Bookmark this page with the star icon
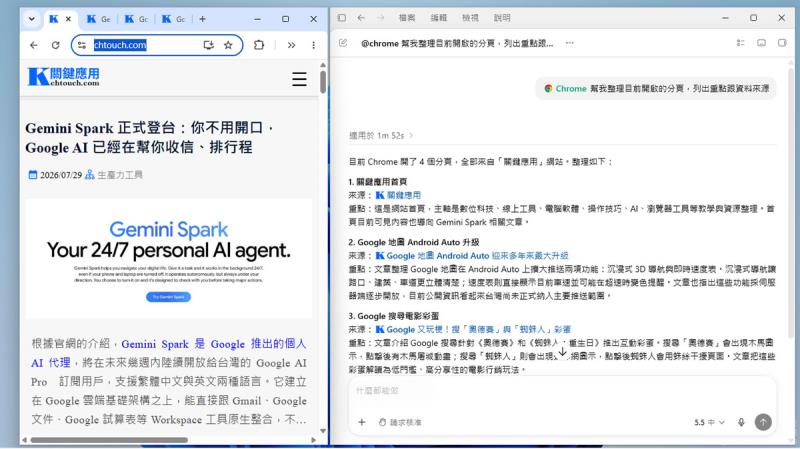 pos(228,45)
